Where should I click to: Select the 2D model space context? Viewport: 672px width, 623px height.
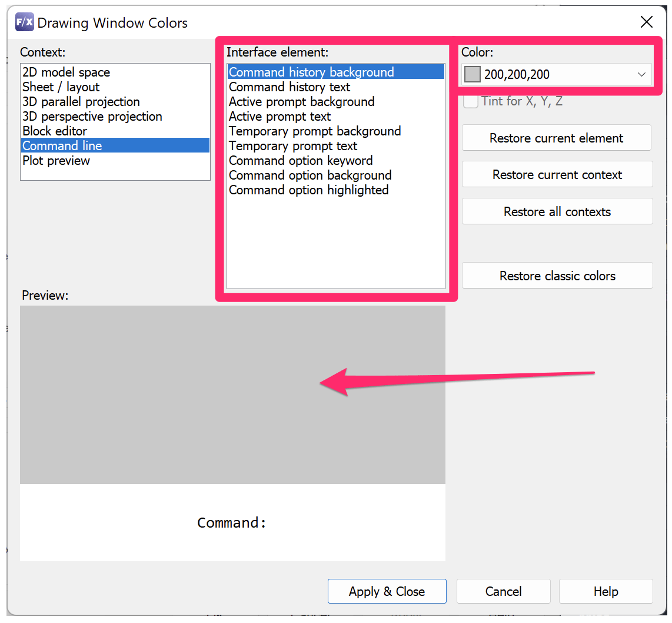pyautogui.click(x=66, y=72)
